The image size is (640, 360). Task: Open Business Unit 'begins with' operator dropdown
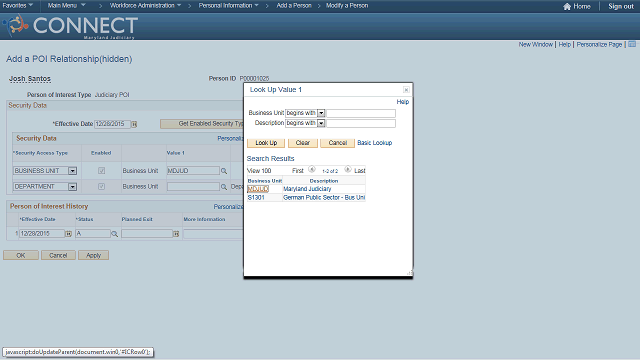[x=321, y=113]
